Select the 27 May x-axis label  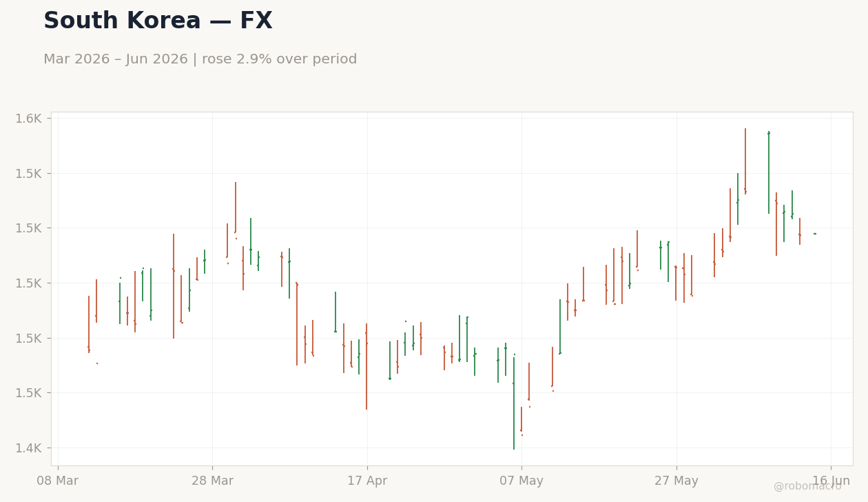(x=676, y=481)
